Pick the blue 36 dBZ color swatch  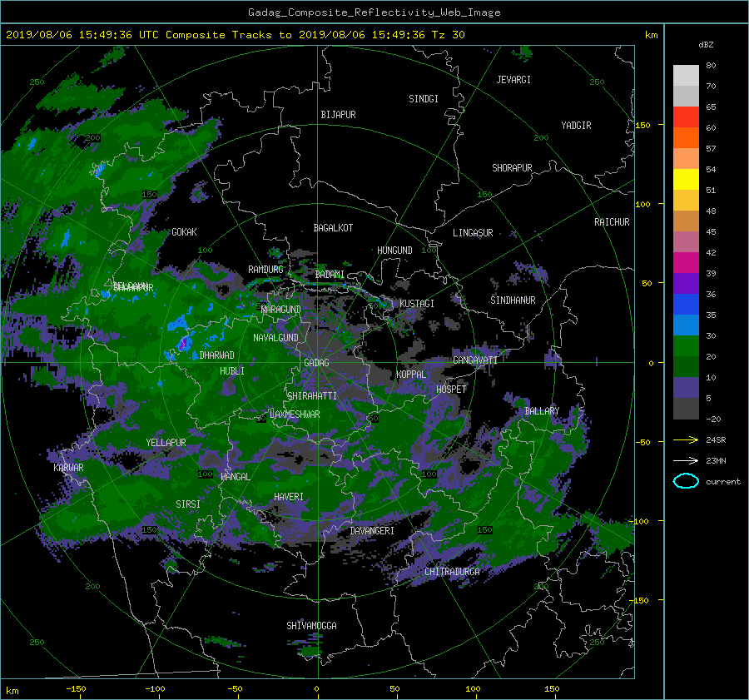coord(686,304)
